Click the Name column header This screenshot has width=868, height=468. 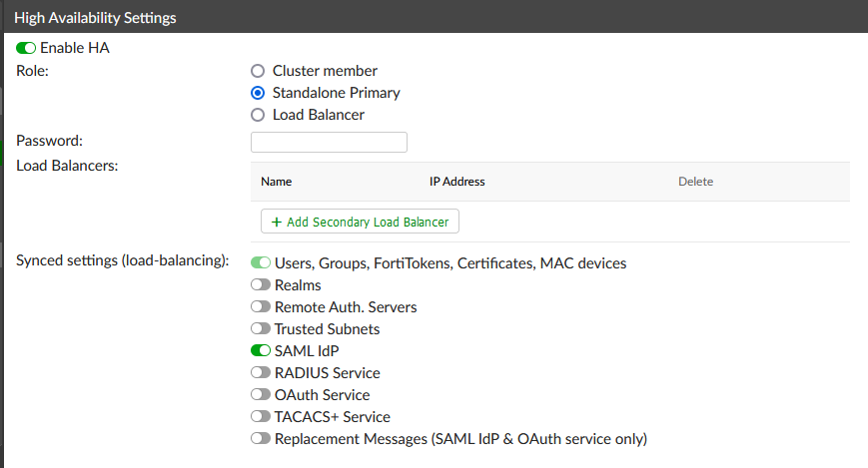(276, 182)
